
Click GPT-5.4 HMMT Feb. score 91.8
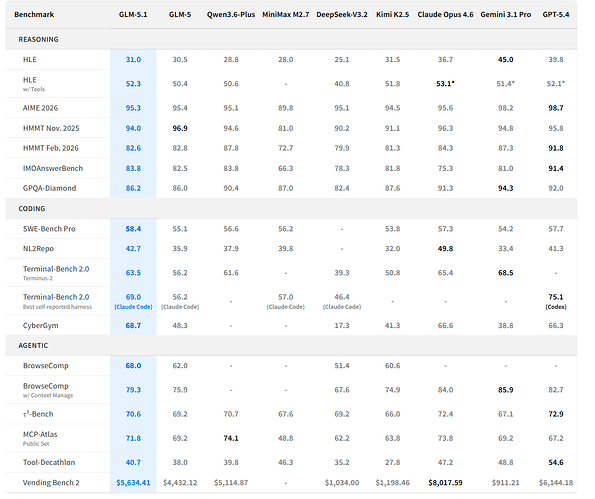[556, 148]
